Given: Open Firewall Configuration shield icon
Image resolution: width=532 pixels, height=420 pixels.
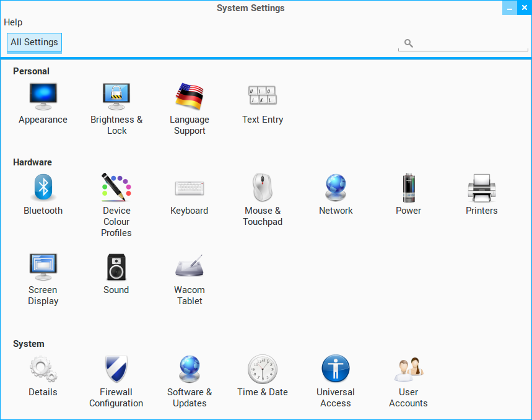Looking at the screenshot, I should pos(116,369).
